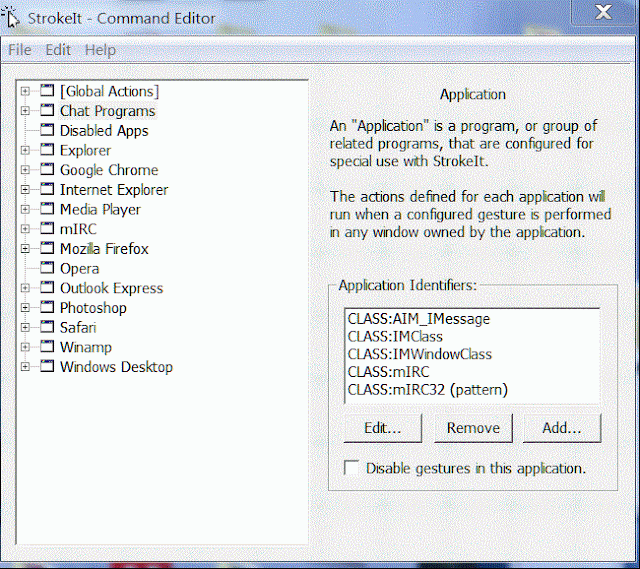Click the mIRC application icon

click(x=47, y=228)
